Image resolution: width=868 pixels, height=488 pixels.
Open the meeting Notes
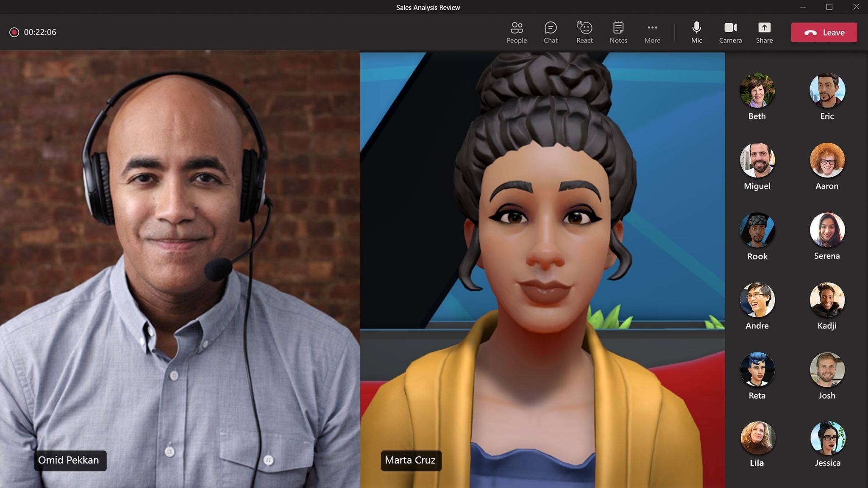[x=618, y=32]
